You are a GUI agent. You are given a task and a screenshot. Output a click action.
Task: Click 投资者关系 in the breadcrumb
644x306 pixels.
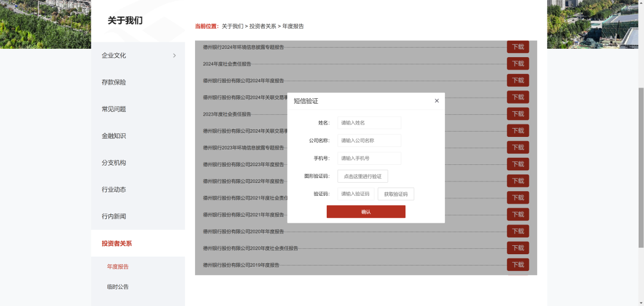[x=263, y=26]
